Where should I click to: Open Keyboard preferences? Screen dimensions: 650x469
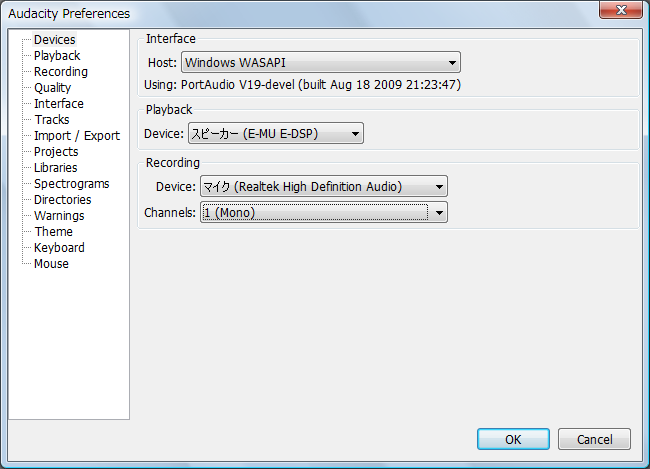coord(59,248)
